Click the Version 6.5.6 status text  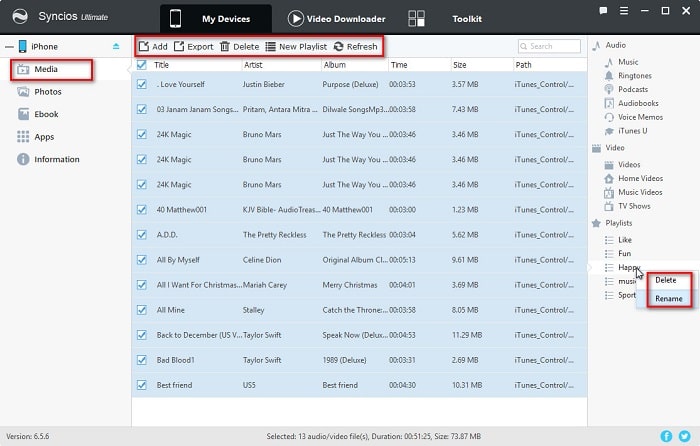pos(27,436)
